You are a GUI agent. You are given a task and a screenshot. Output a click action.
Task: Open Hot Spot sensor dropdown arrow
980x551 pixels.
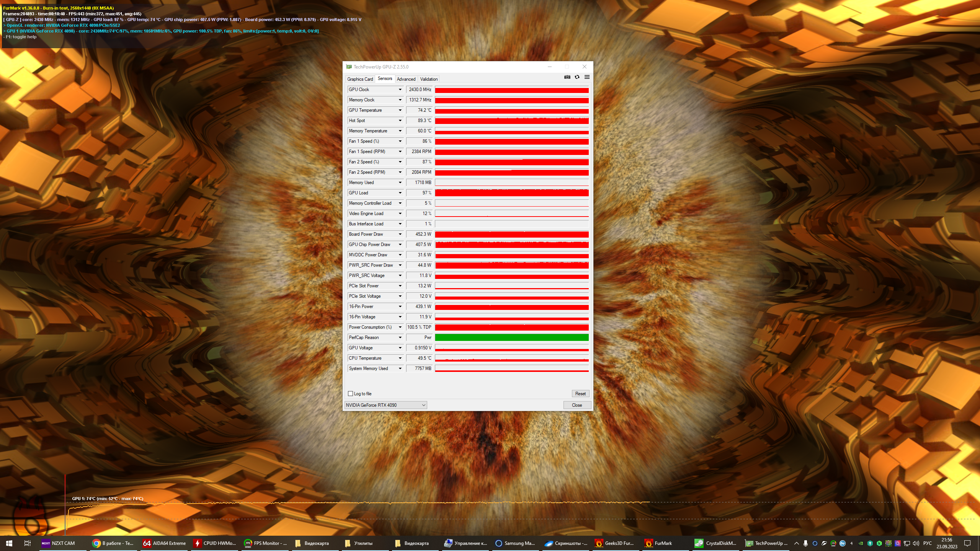(x=400, y=121)
